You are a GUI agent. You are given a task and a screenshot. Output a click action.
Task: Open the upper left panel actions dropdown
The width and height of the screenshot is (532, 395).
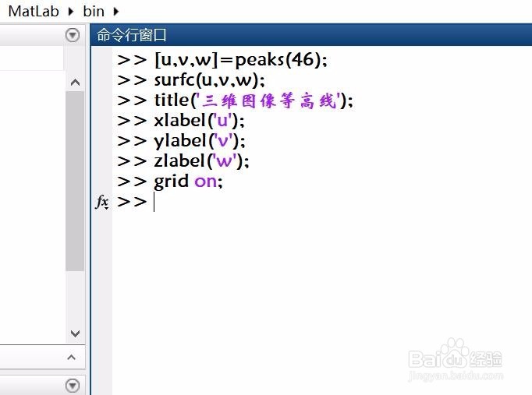[x=73, y=35]
